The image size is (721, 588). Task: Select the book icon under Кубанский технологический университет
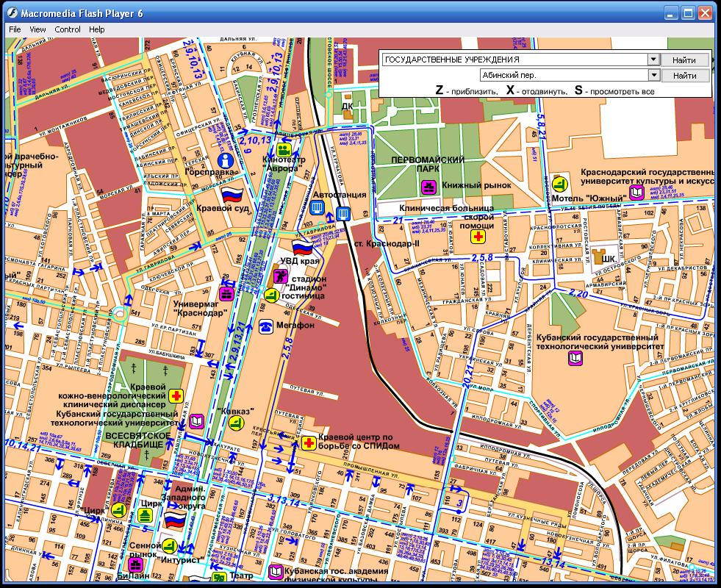pos(575,358)
